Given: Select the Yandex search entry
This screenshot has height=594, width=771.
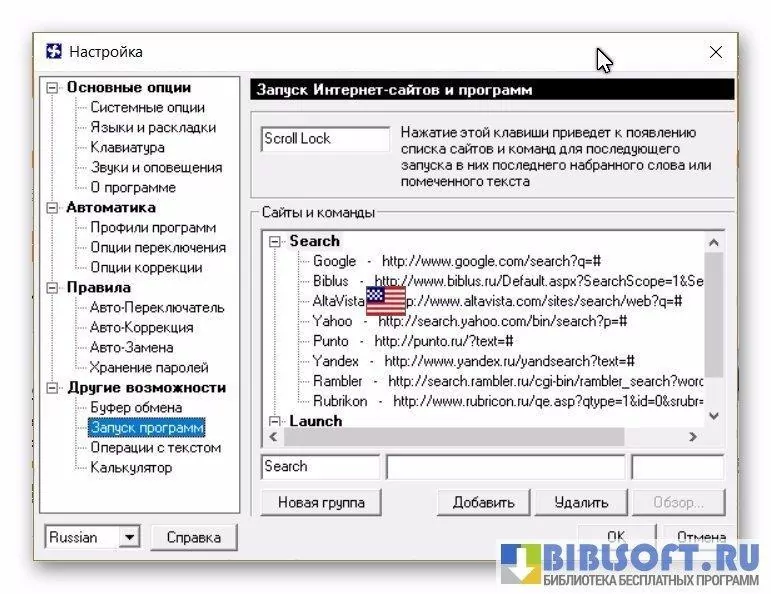Looking at the screenshot, I should click(x=335, y=361).
